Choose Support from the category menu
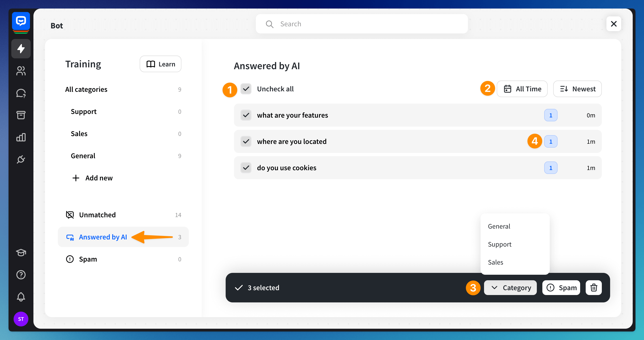The image size is (644, 340). coord(499,244)
